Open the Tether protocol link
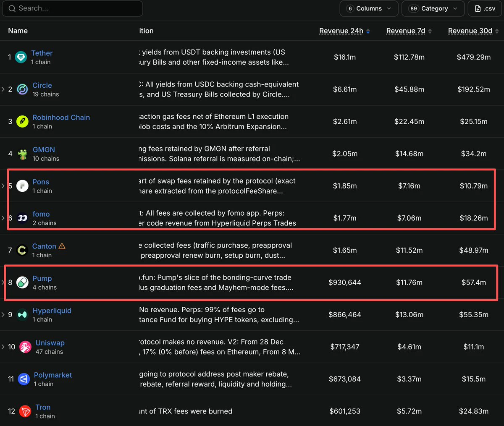The image size is (504, 426). tap(42, 53)
